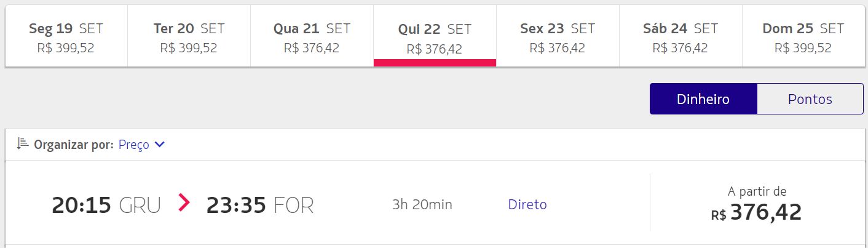Select the Seg 19 SET date tab
The width and height of the screenshot is (868, 248).
[x=66, y=36]
